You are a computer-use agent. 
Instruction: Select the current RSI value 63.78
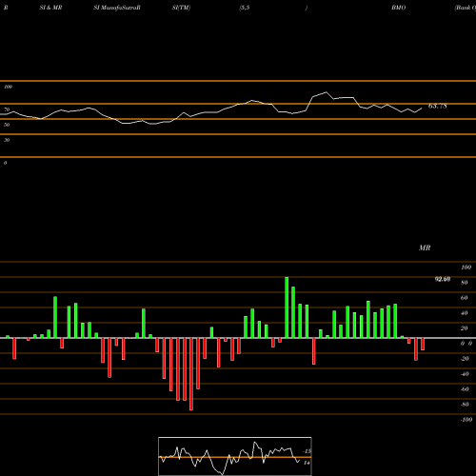coord(438,106)
